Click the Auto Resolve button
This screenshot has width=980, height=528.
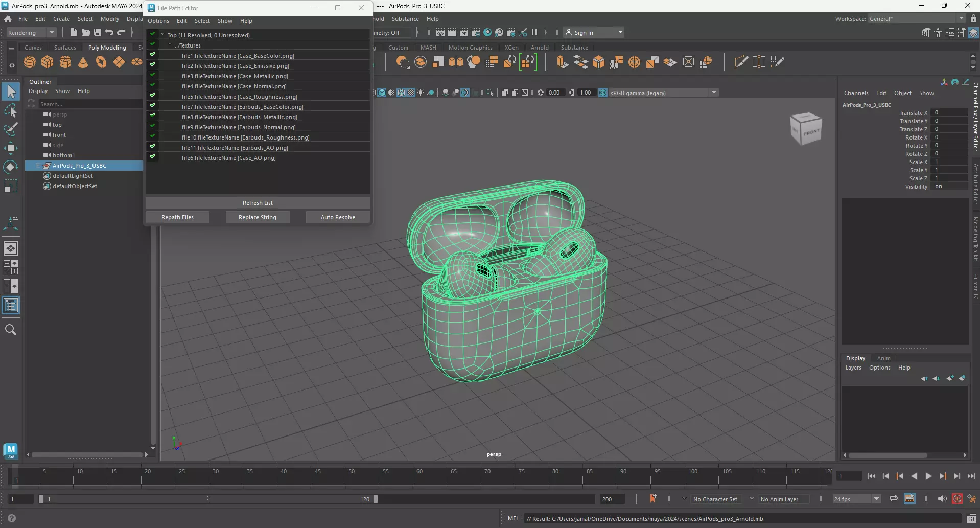point(338,217)
